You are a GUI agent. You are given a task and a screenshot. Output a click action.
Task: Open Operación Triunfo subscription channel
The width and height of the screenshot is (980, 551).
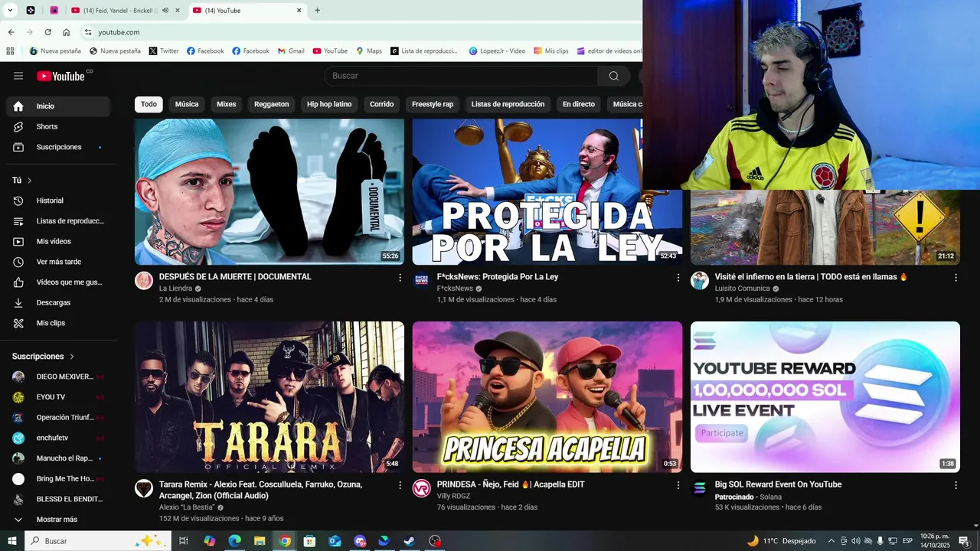point(58,418)
